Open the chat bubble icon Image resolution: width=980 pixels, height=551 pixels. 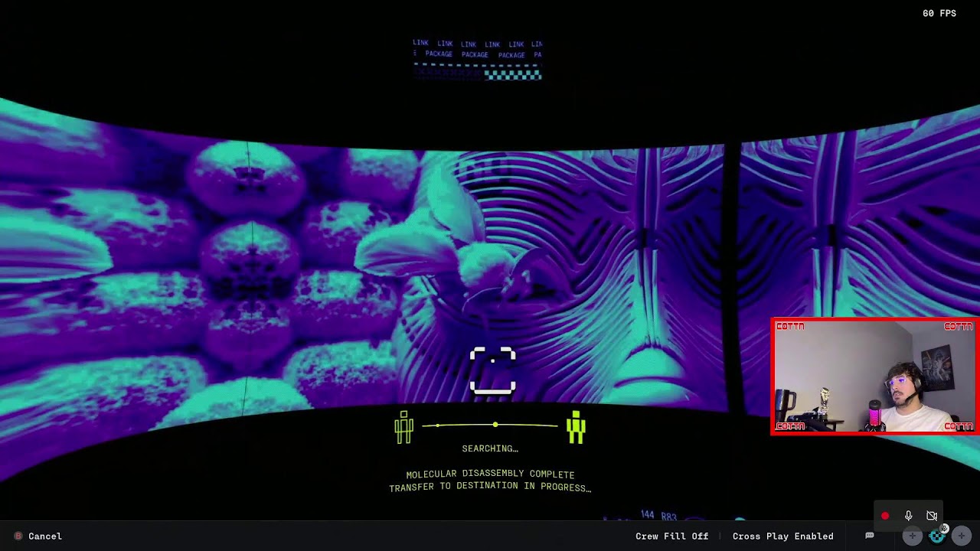(x=869, y=536)
